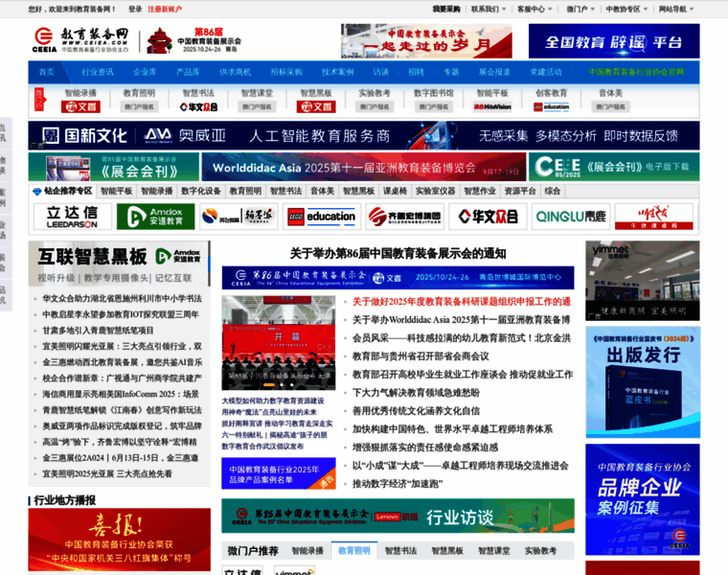Open the 一起走过的岁月 banner

(x=426, y=41)
